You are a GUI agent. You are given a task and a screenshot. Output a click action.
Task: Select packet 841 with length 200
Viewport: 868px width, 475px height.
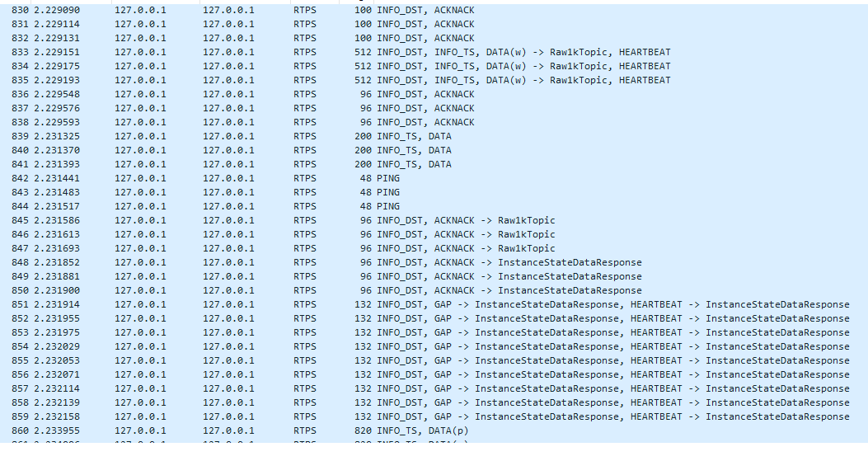click(x=434, y=164)
